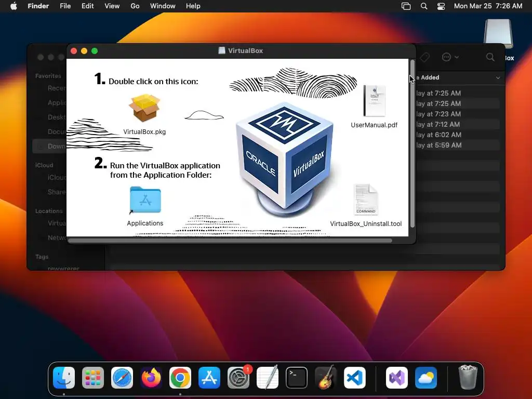Minimize the VirtualBox window with yellow button
Image resolution: width=532 pixels, height=399 pixels.
click(84, 51)
